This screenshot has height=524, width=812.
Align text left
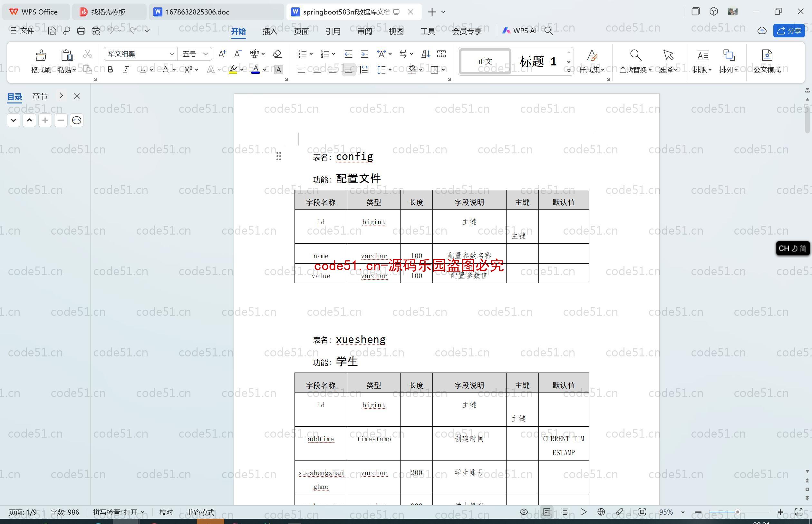coord(301,70)
